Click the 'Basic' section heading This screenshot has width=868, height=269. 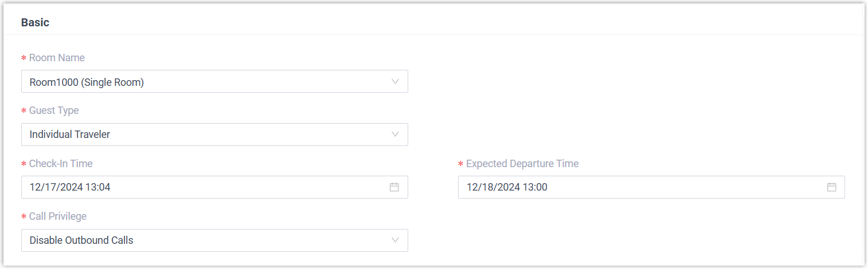point(35,23)
